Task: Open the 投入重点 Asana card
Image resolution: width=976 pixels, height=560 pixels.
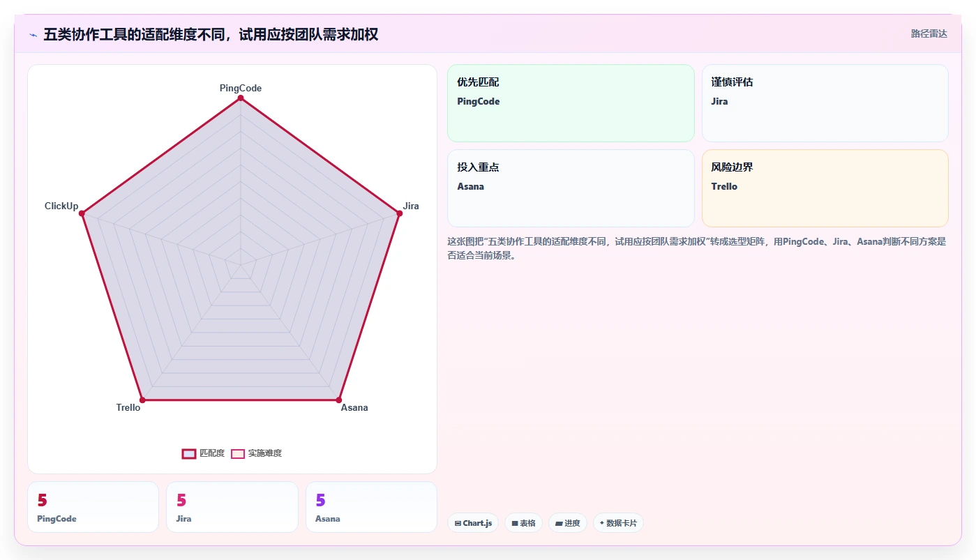Action: pos(571,188)
